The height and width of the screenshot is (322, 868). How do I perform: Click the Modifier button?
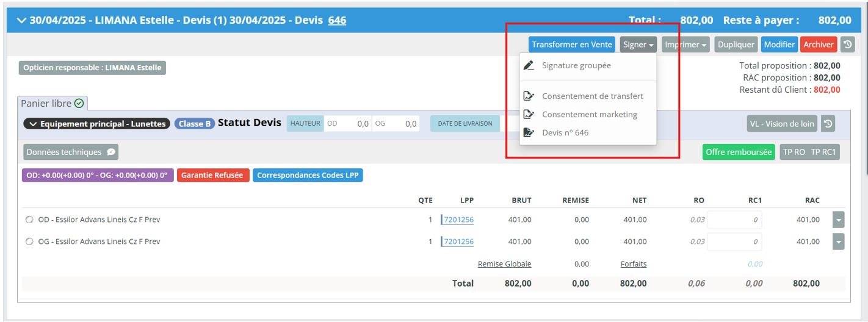tap(779, 45)
